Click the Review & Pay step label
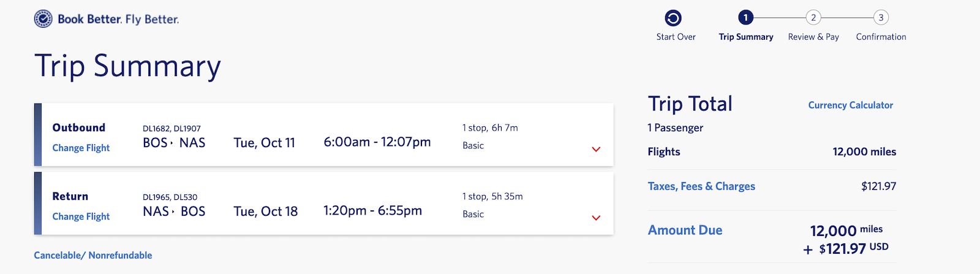Screen dimensions: 980x274 click(813, 37)
